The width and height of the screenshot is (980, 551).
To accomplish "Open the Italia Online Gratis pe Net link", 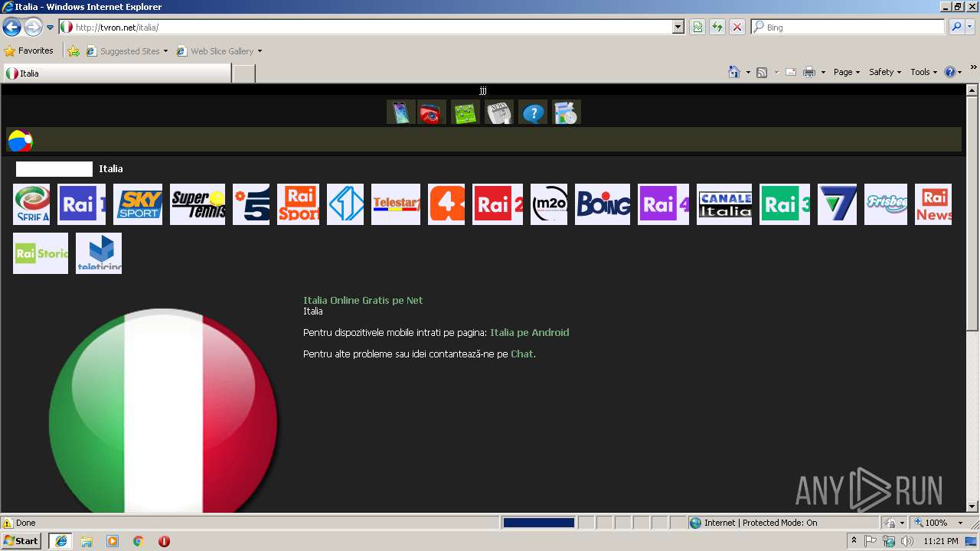I will [x=363, y=300].
